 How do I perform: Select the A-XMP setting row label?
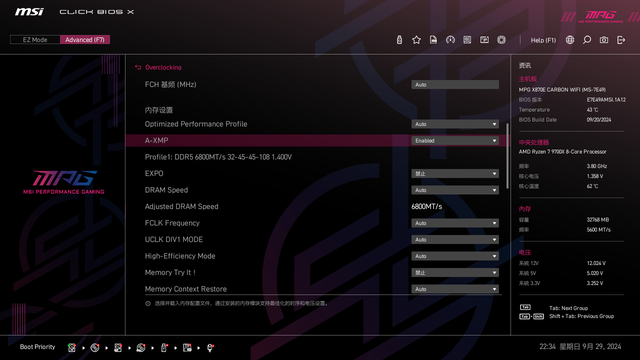pyautogui.click(x=156, y=140)
